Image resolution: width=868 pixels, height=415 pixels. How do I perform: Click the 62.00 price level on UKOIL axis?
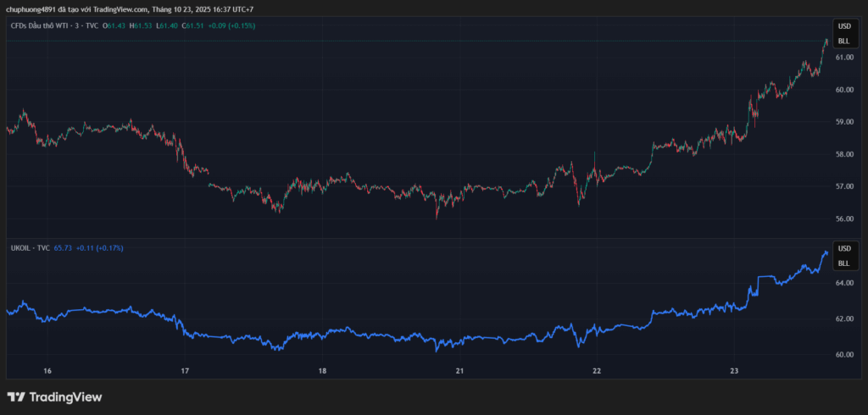844,319
